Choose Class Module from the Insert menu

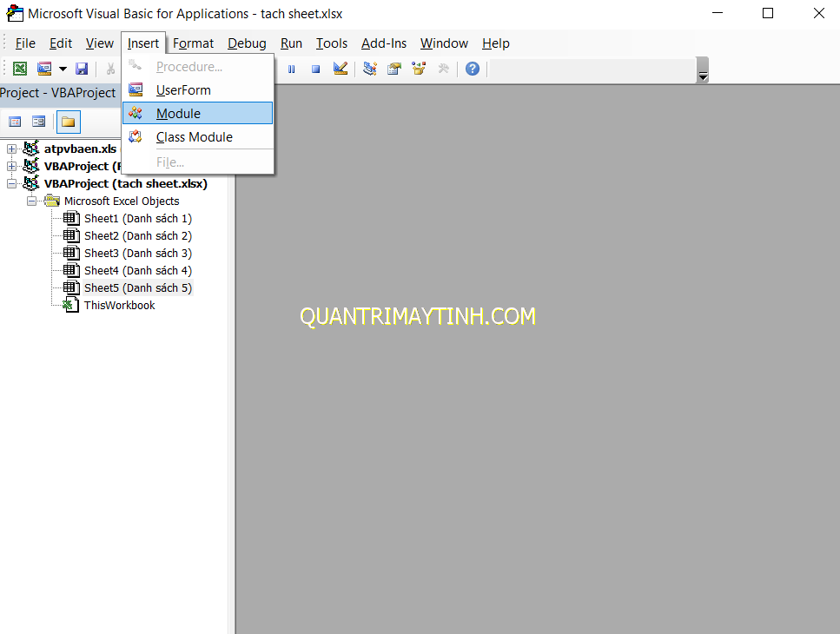click(x=198, y=137)
